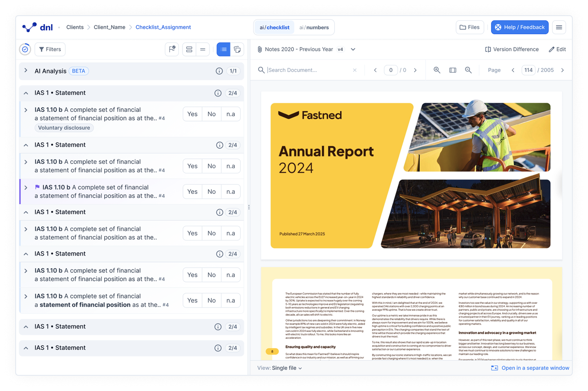Open the Filters button

(x=50, y=49)
